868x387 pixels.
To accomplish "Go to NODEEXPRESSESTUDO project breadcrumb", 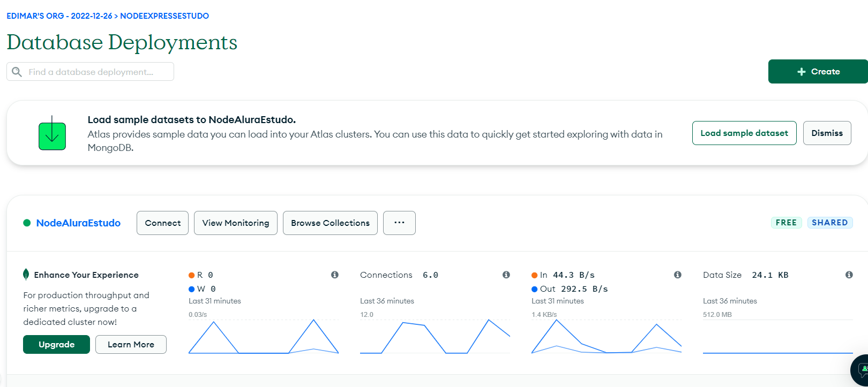I will 164,16.
